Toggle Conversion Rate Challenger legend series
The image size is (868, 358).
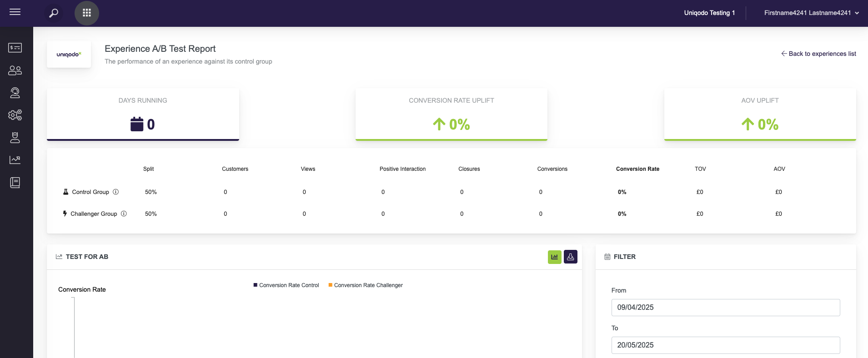(366, 285)
